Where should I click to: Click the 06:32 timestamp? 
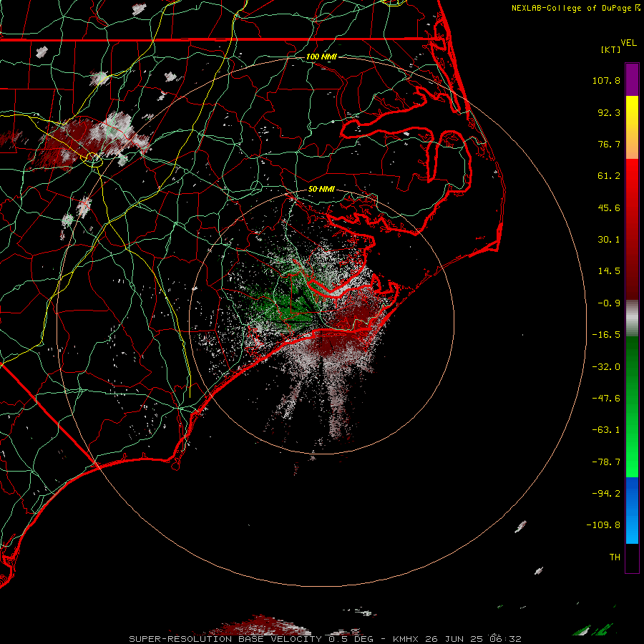coord(506,639)
